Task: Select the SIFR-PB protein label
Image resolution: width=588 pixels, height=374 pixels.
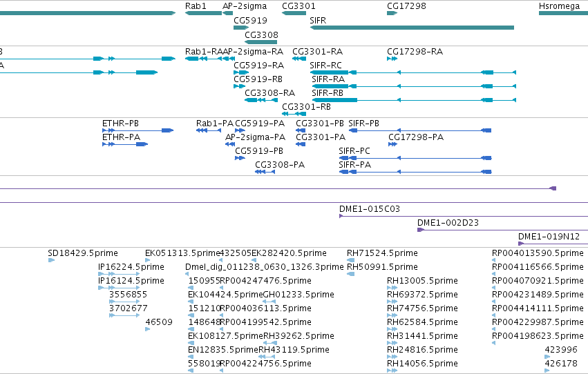Action: click(x=363, y=124)
